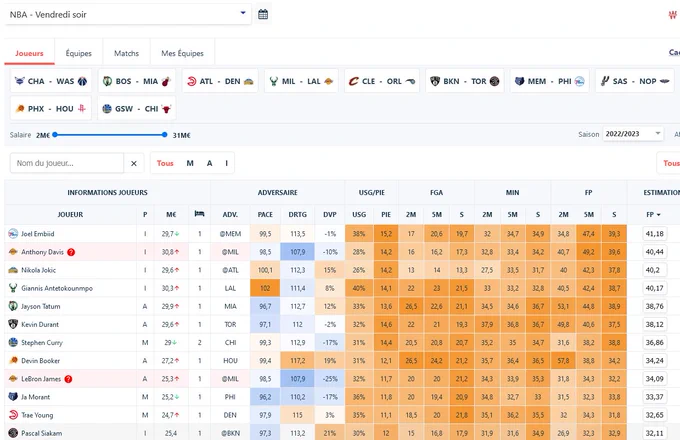Open the Équipes tab
The height and width of the screenshot is (440, 680).
coord(78,53)
